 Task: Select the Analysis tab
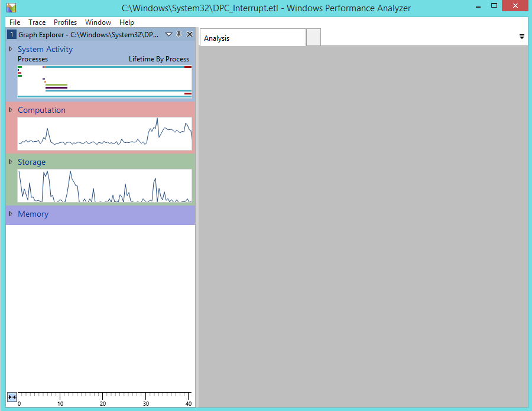click(x=253, y=38)
